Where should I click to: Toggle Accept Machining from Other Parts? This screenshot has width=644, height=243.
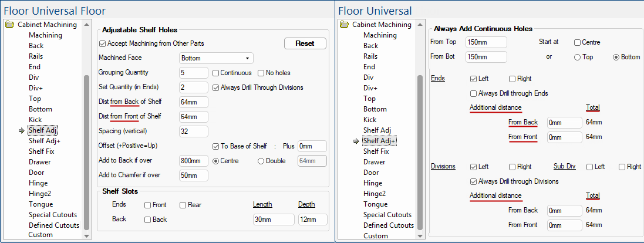[x=103, y=43]
